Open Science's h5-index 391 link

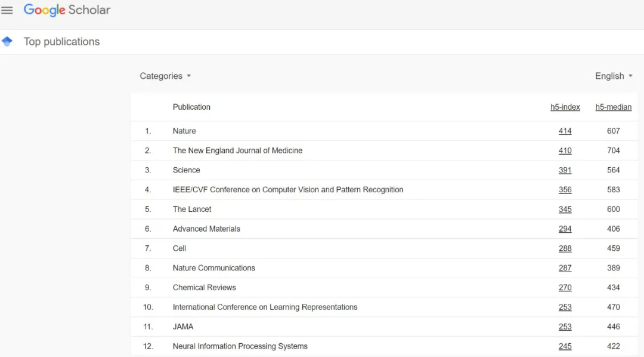point(565,170)
